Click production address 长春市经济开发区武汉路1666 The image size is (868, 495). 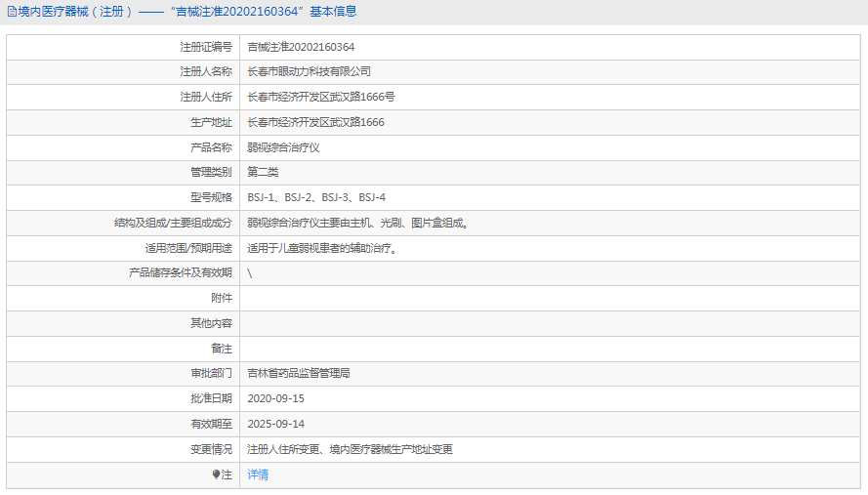click(315, 122)
